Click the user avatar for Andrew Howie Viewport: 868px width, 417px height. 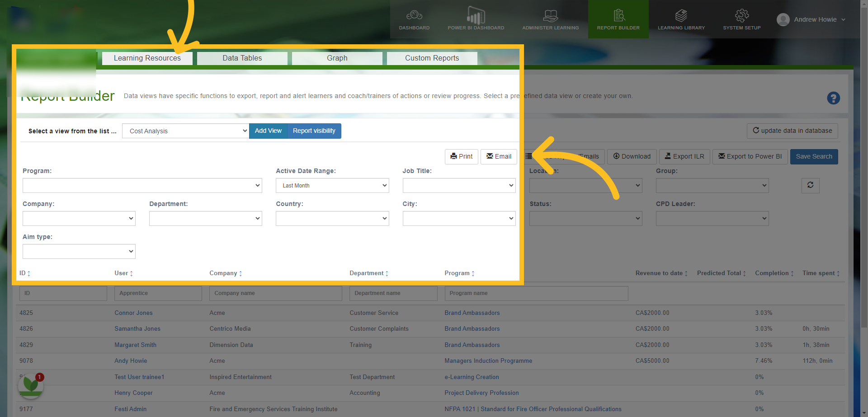click(x=783, y=19)
